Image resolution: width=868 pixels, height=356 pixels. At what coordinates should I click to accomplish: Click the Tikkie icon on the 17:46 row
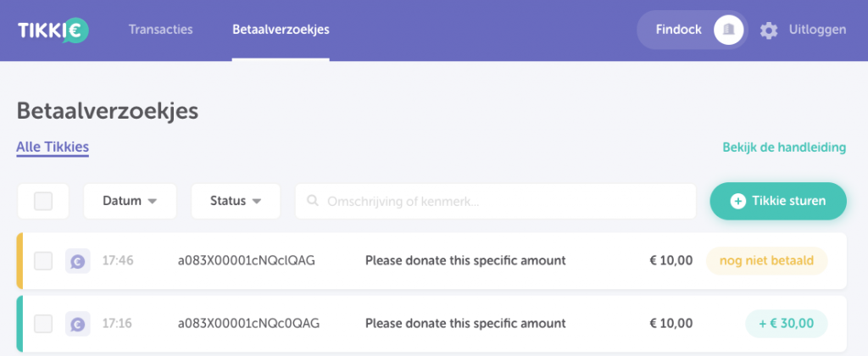pyautogui.click(x=77, y=260)
